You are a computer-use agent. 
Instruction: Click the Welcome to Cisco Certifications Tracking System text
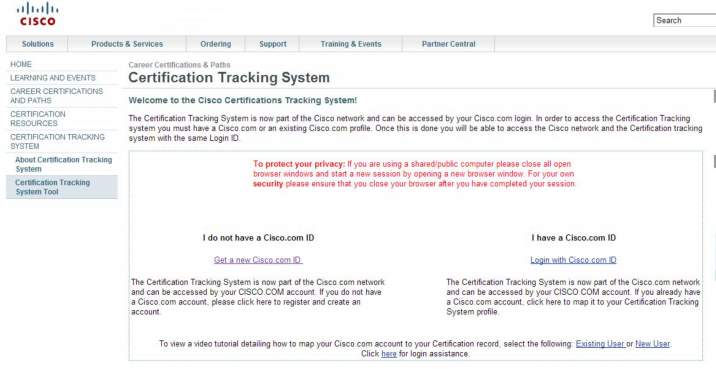click(242, 100)
